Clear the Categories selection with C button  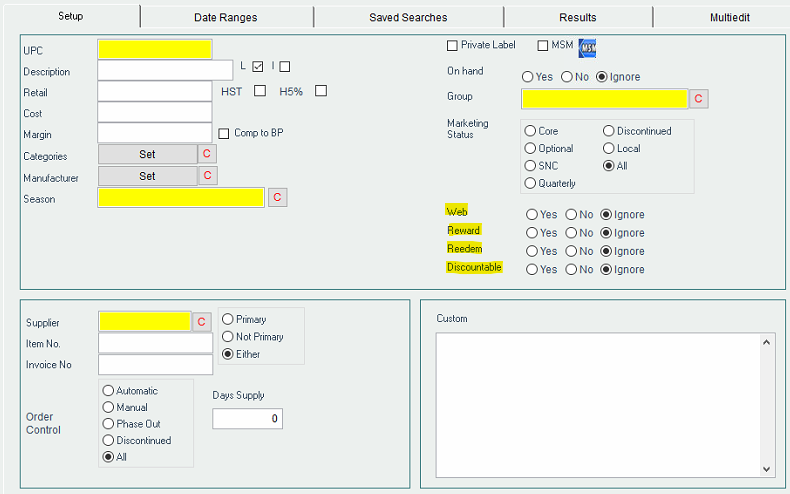[x=207, y=154]
